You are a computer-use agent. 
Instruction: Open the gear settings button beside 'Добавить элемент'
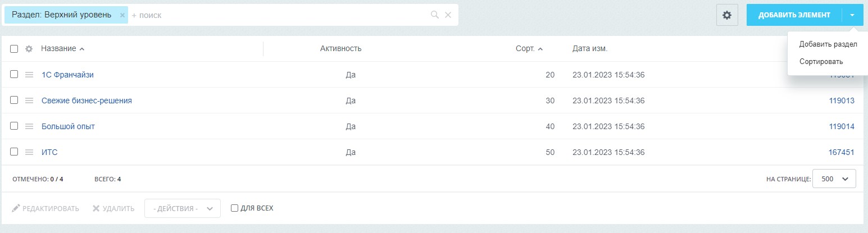tap(727, 15)
